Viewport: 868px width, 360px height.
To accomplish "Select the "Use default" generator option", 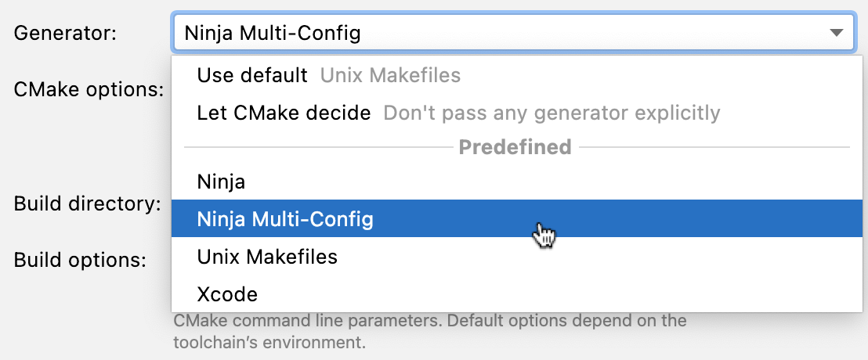I will [x=252, y=76].
